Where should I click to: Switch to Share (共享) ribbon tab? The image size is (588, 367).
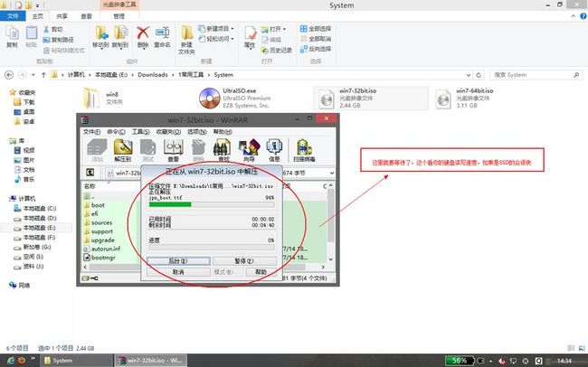pyautogui.click(x=62, y=16)
